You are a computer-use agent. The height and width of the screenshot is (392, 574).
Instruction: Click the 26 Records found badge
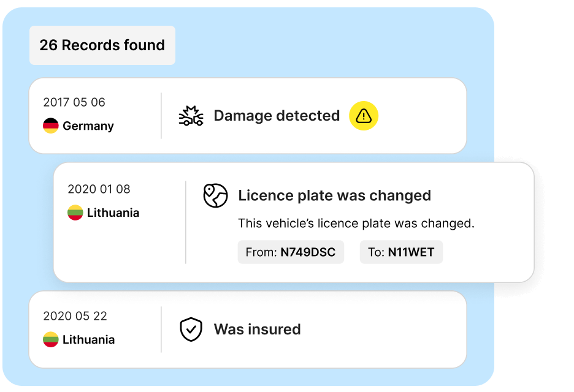[x=102, y=45]
